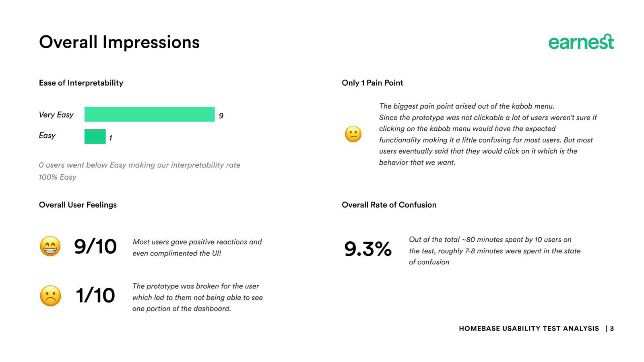This screenshot has height=362, width=644.
Task: Click the page number 3
Action: (x=612, y=329)
